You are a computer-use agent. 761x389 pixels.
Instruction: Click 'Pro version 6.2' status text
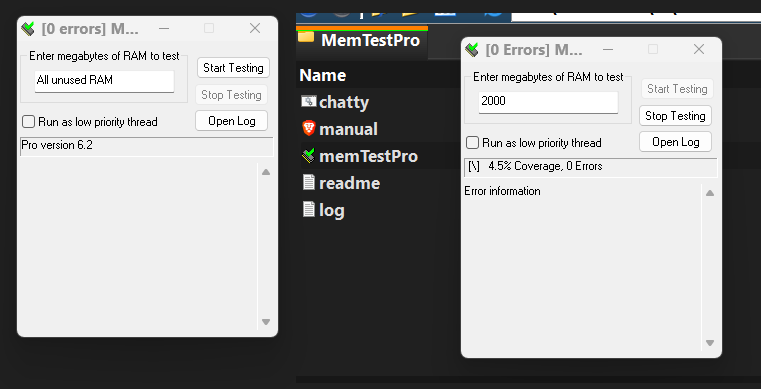(57, 145)
